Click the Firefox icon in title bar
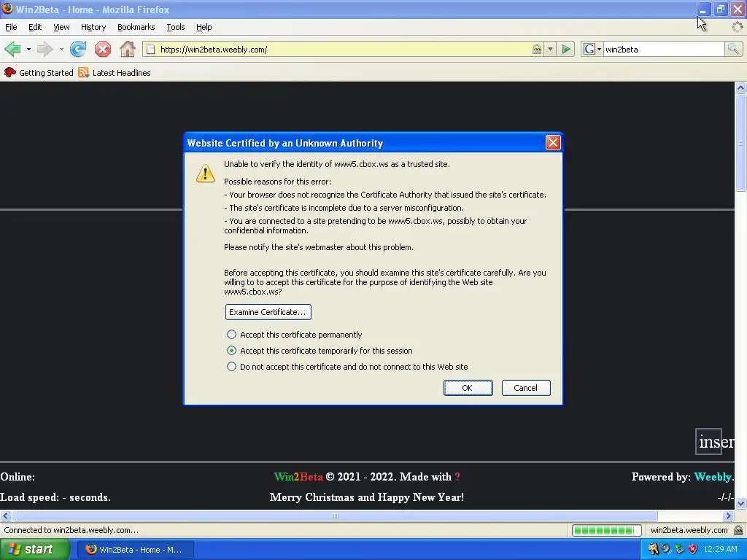Viewport: 747px width, 560px height. coord(7,9)
